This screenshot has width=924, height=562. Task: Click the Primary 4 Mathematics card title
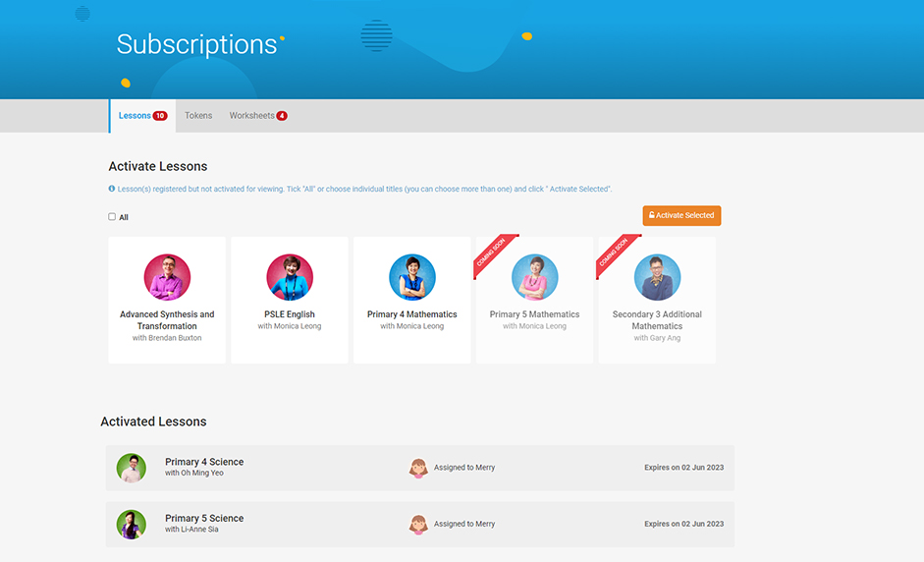(x=411, y=314)
